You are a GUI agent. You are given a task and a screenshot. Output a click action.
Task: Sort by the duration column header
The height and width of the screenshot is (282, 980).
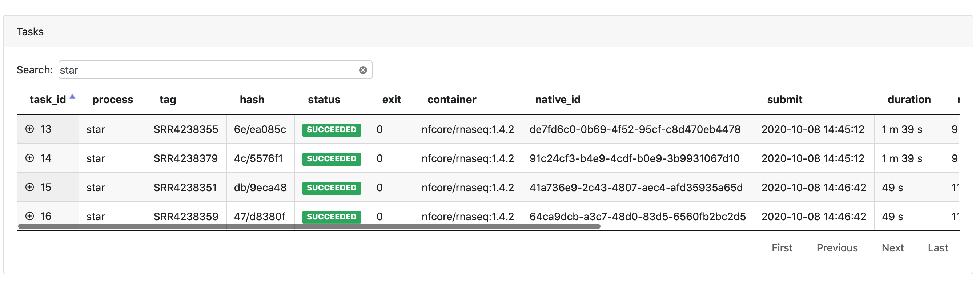(908, 100)
